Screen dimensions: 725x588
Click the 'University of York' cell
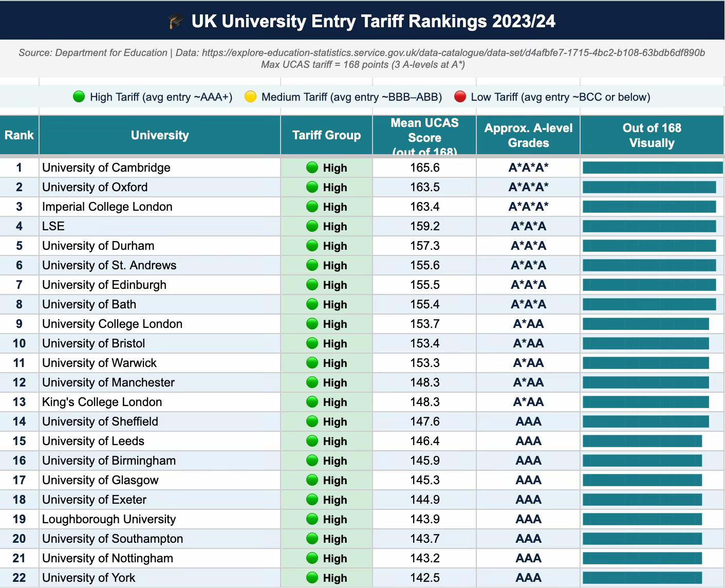pos(160,578)
